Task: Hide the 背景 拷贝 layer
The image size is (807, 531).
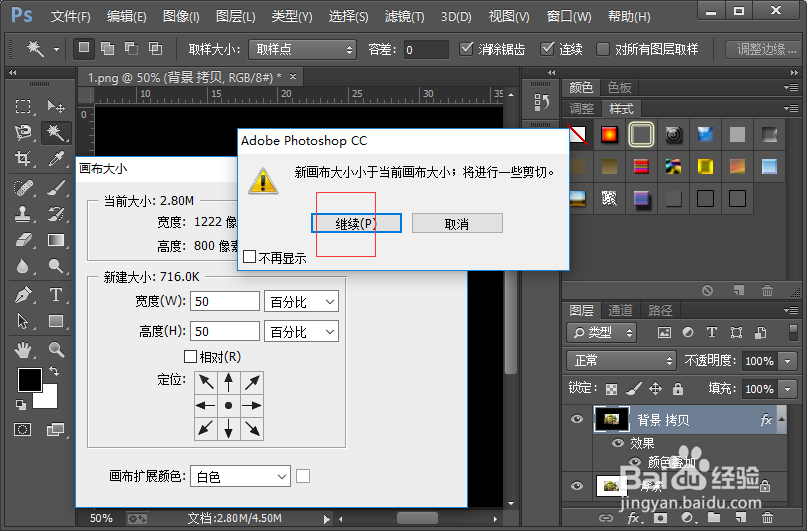Action: coord(577,419)
